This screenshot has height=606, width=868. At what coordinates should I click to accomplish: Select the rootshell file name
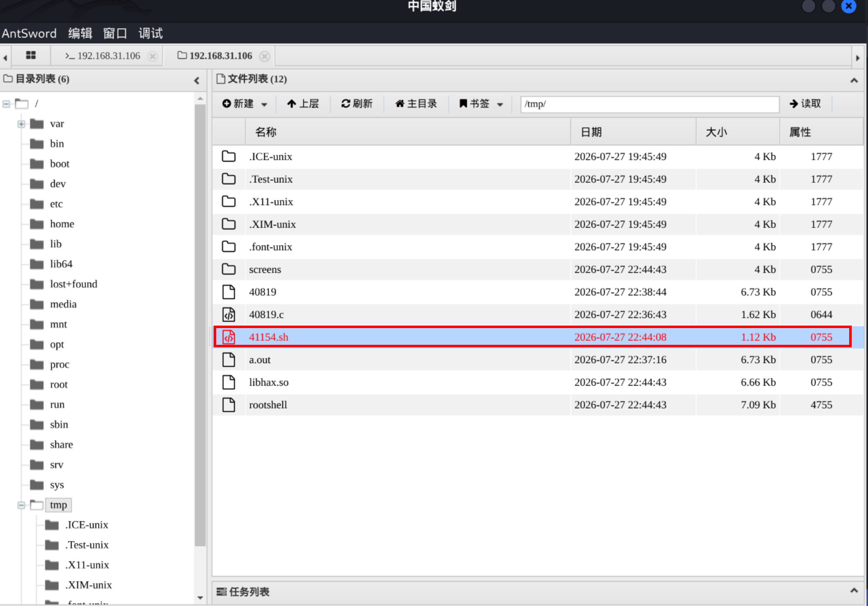268,405
